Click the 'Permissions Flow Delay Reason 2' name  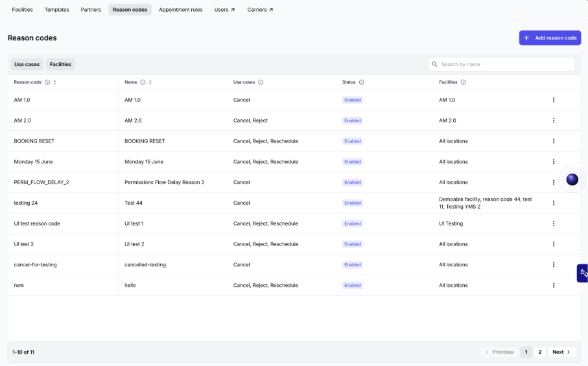[x=164, y=183]
